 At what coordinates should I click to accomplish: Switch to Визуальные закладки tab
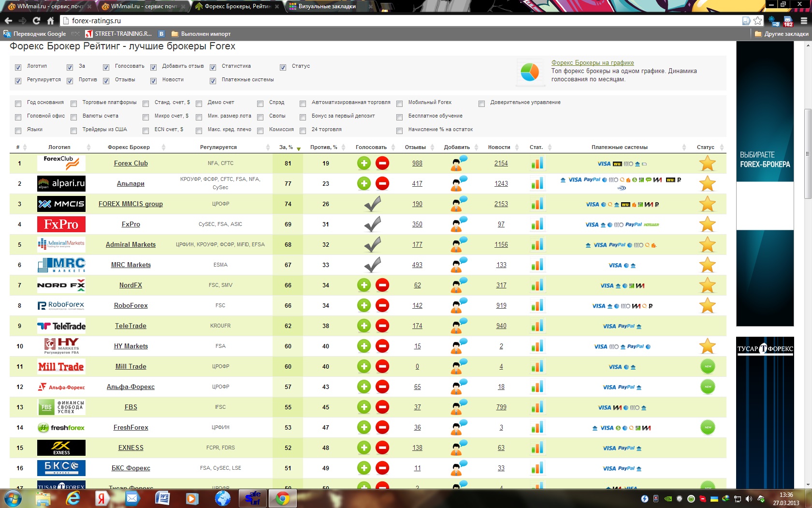click(x=329, y=6)
